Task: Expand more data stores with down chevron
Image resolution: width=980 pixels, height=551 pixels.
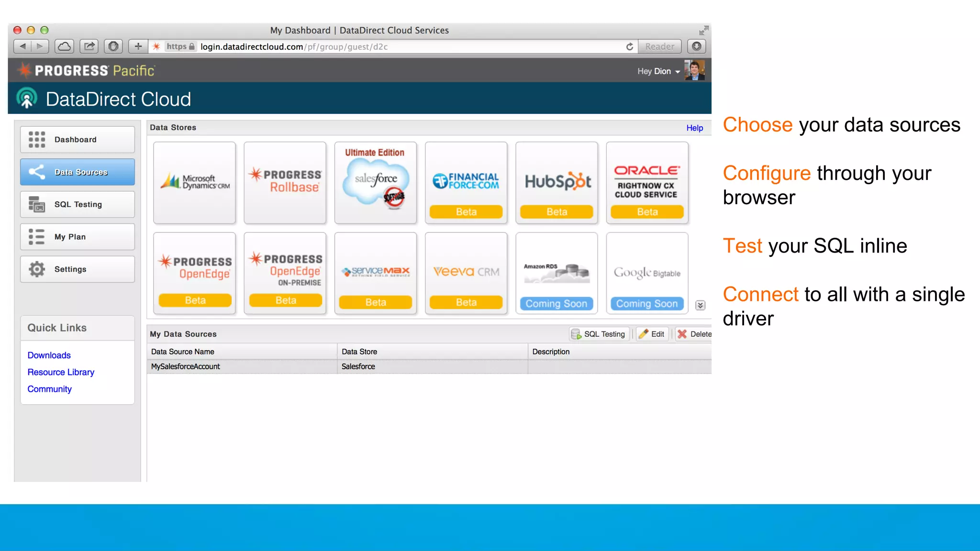Action: (x=700, y=305)
